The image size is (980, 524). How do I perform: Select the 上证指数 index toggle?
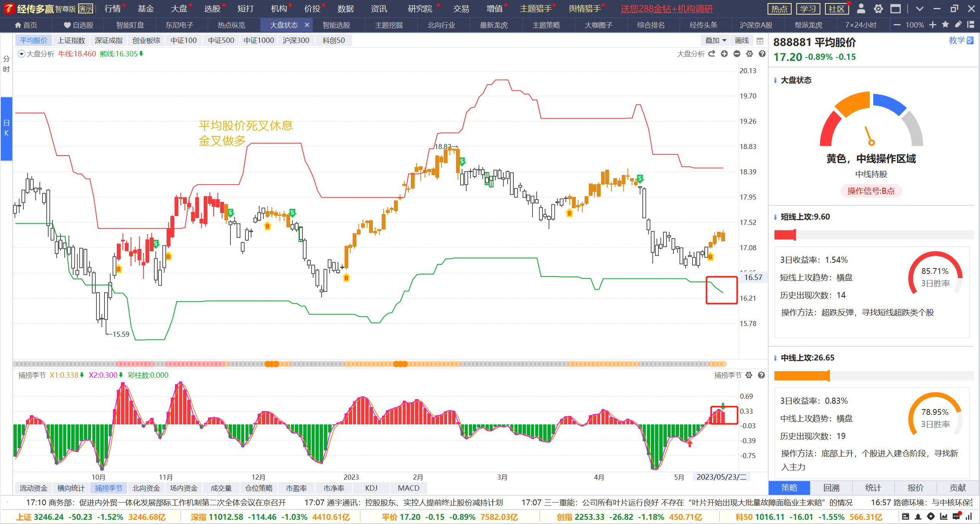tap(71, 40)
